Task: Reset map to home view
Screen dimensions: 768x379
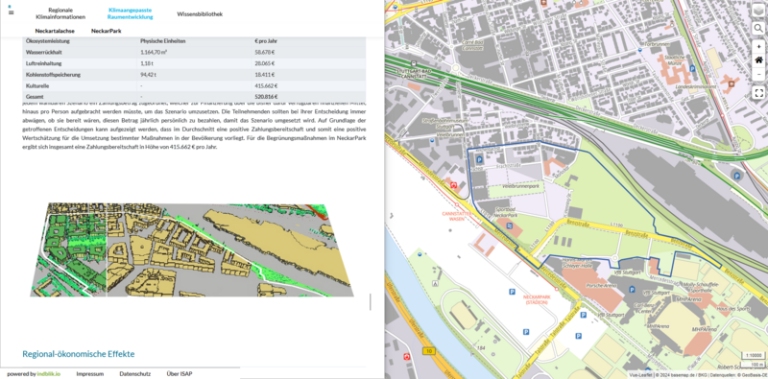Action: coord(758,60)
